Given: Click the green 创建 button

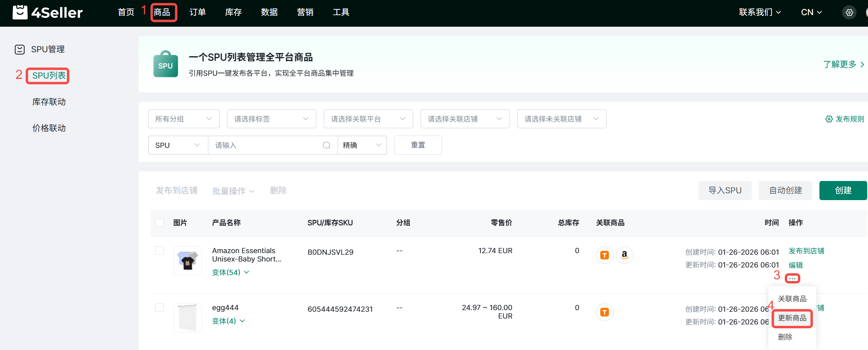Looking at the screenshot, I should click(x=843, y=191).
